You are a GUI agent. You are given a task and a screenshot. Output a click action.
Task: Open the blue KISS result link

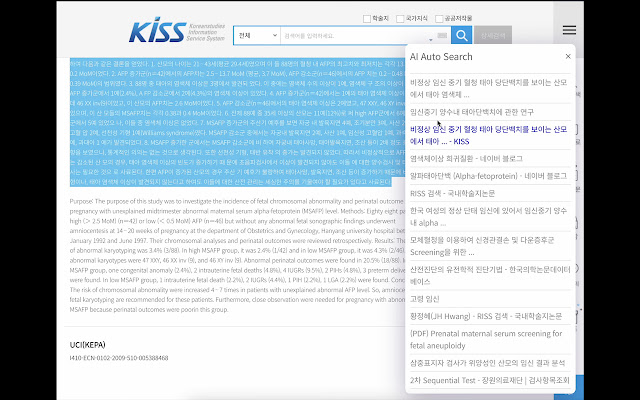click(488, 136)
